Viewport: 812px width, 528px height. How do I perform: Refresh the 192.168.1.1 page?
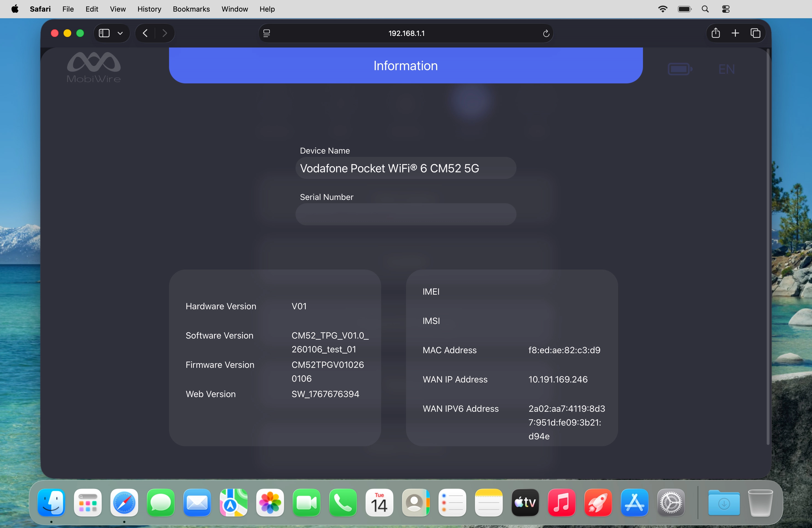point(545,33)
